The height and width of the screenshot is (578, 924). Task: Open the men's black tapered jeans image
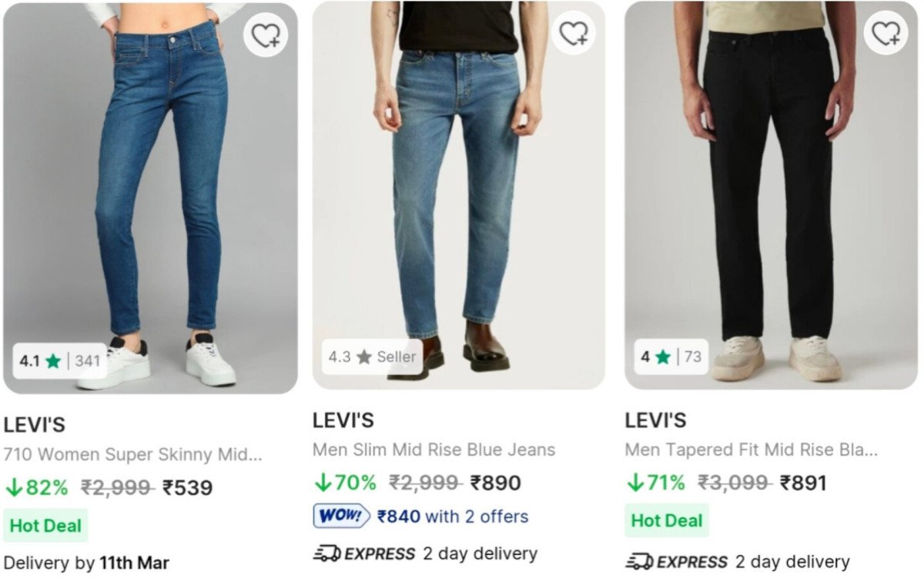click(x=770, y=192)
